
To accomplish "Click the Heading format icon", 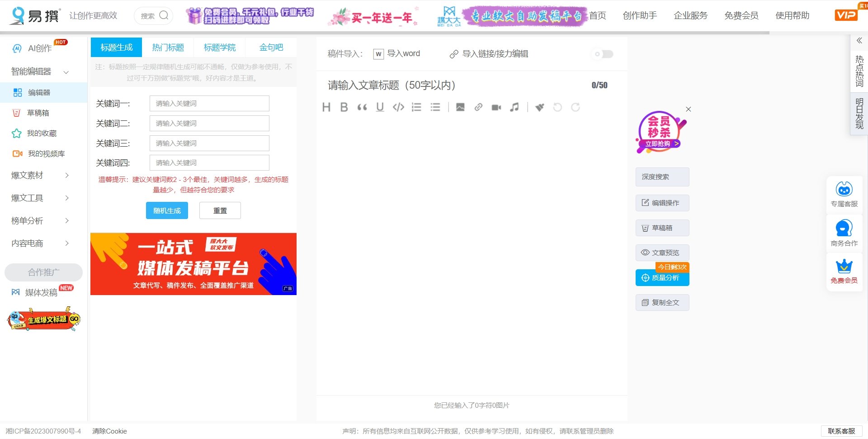I will coord(326,107).
